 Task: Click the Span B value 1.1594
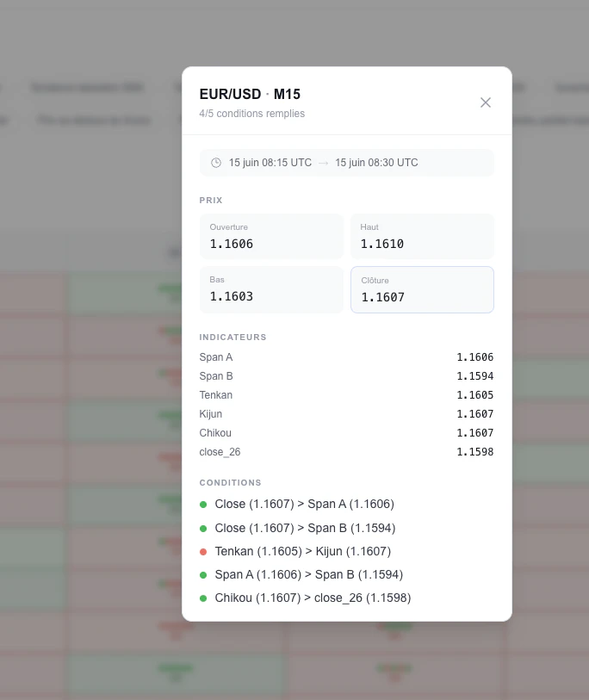[x=474, y=376]
